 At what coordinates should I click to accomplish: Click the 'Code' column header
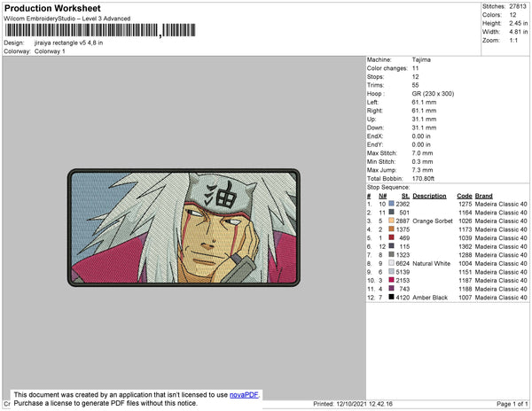coord(464,196)
